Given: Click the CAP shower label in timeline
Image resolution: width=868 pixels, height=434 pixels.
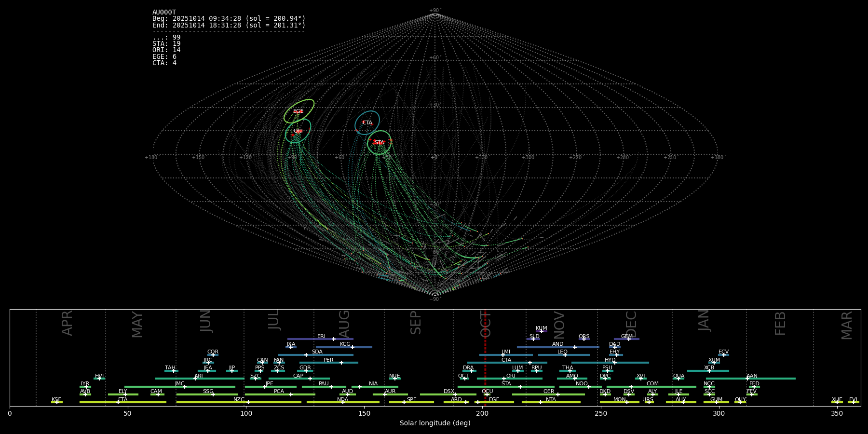Looking at the screenshot, I should (298, 376).
